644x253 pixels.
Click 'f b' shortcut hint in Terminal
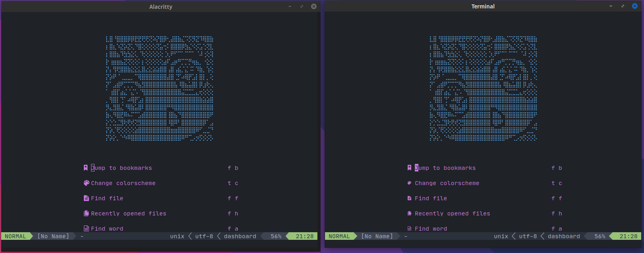click(x=557, y=168)
